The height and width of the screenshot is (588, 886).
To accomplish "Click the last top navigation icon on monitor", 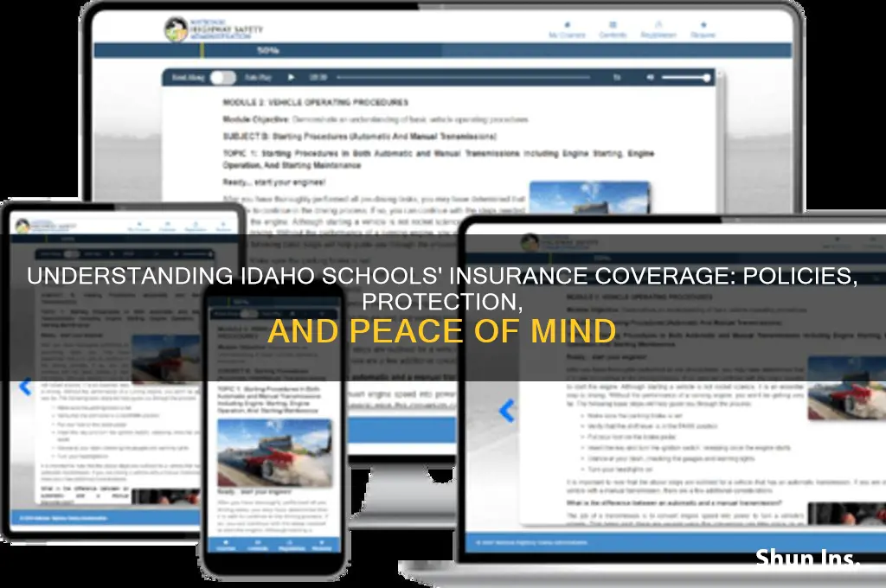I will (703, 30).
